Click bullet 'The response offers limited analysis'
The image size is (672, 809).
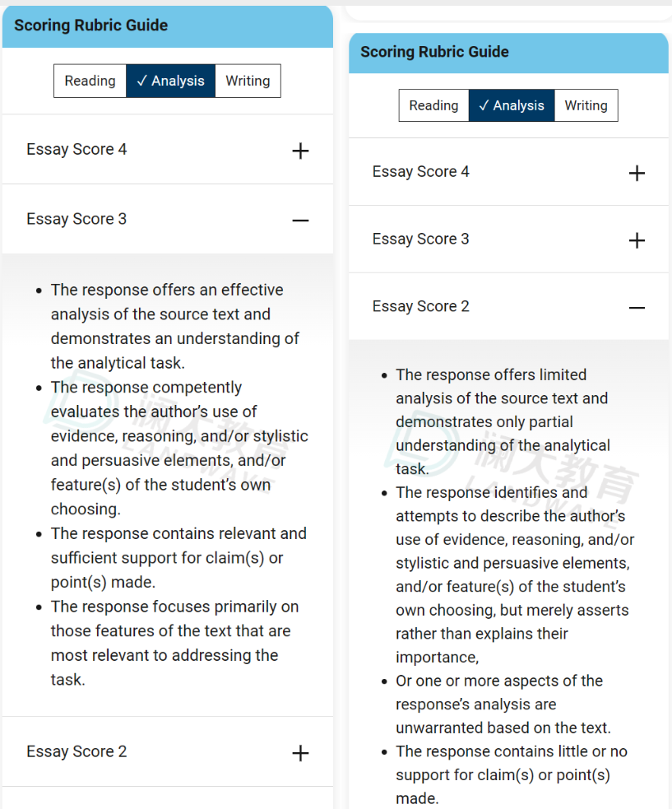pyautogui.click(x=503, y=421)
